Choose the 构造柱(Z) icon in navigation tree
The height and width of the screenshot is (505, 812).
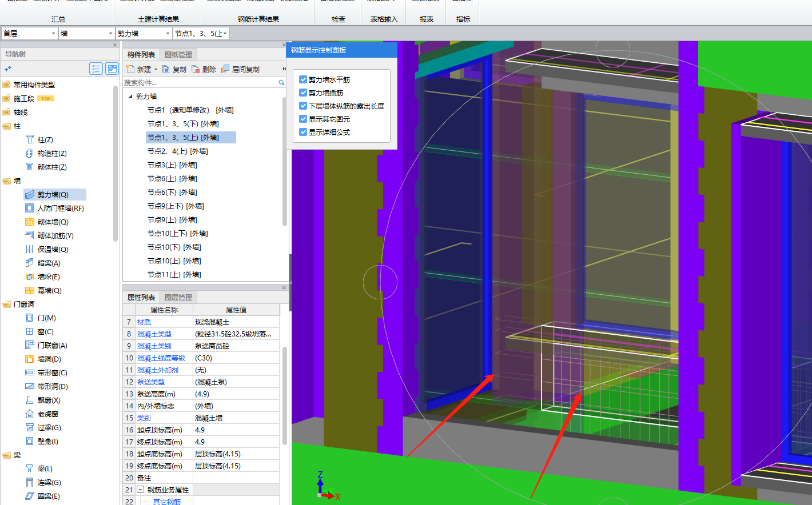30,153
